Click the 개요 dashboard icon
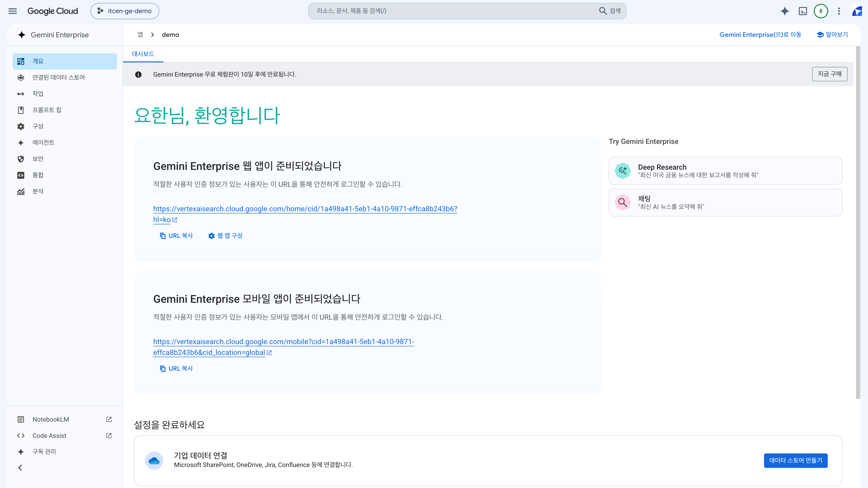 pyautogui.click(x=21, y=61)
